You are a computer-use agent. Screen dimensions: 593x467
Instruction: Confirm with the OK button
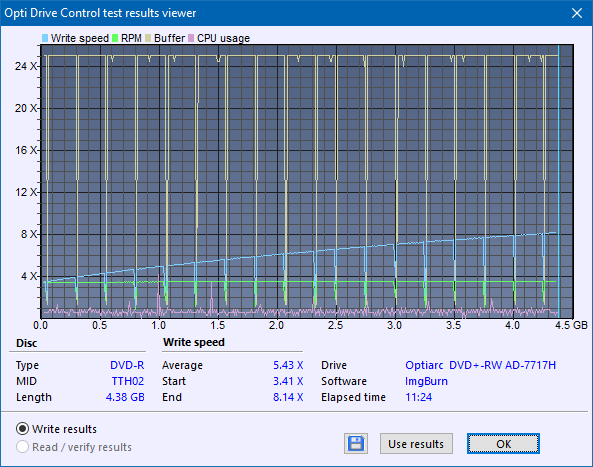point(503,444)
